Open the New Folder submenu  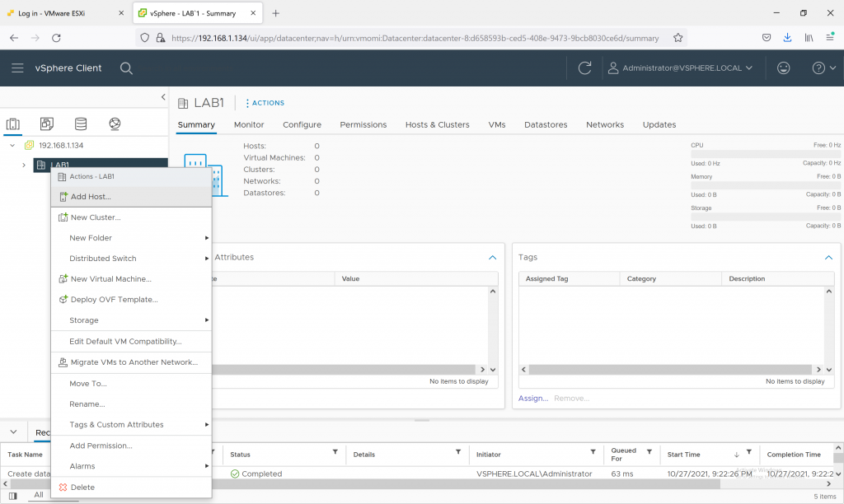(x=131, y=238)
